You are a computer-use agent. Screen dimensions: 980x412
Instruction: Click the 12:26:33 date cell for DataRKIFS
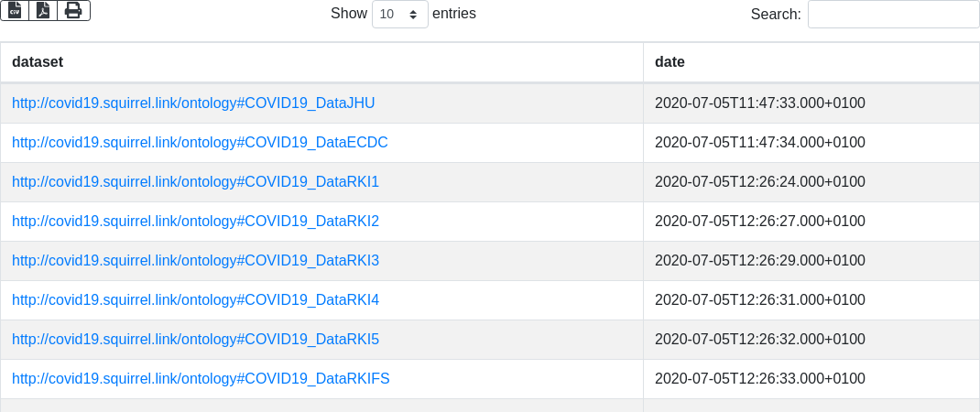click(x=759, y=379)
